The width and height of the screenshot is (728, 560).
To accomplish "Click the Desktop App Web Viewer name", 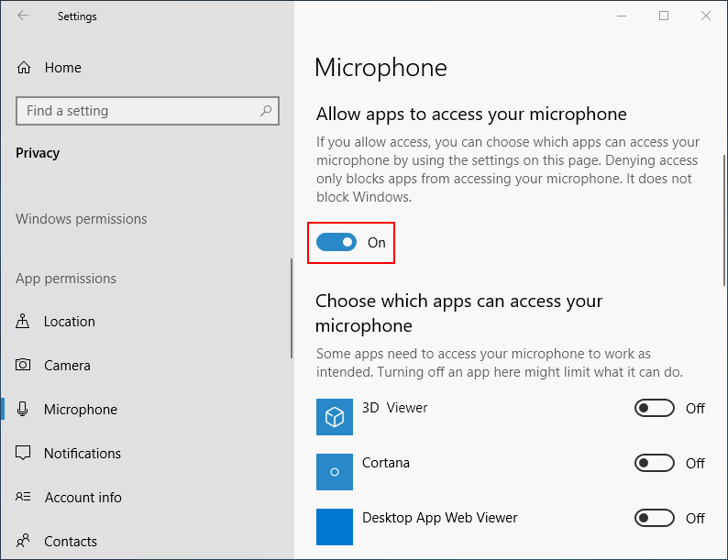I will pos(440,518).
